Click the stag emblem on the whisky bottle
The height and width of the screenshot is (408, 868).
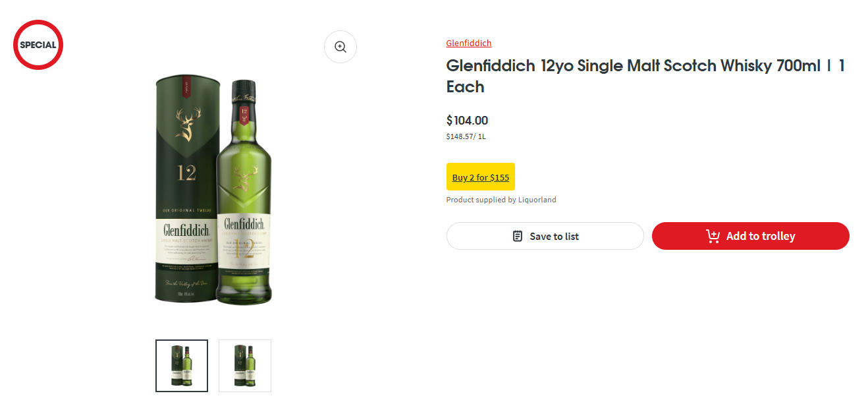point(244,177)
